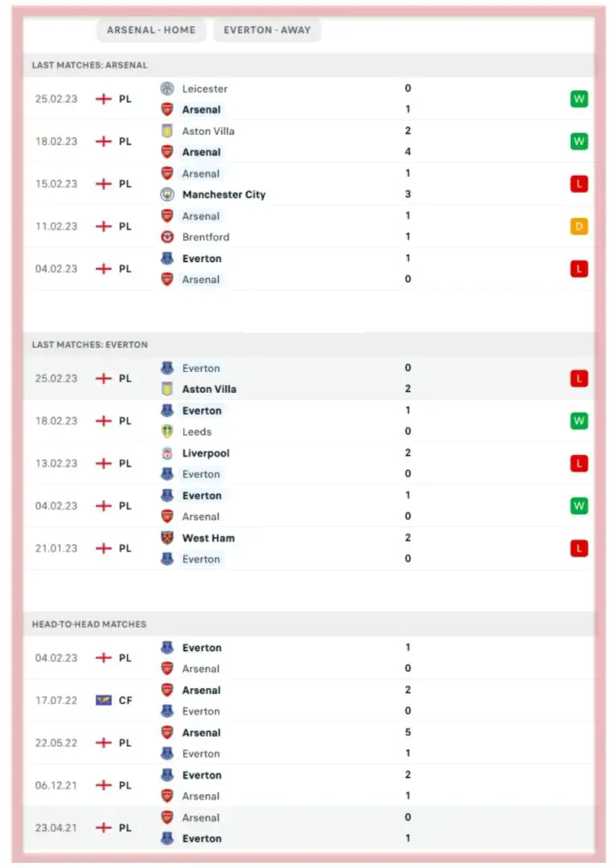615x868 pixels.
Task: Click the Liverpool club crest icon
Action: 167,453
